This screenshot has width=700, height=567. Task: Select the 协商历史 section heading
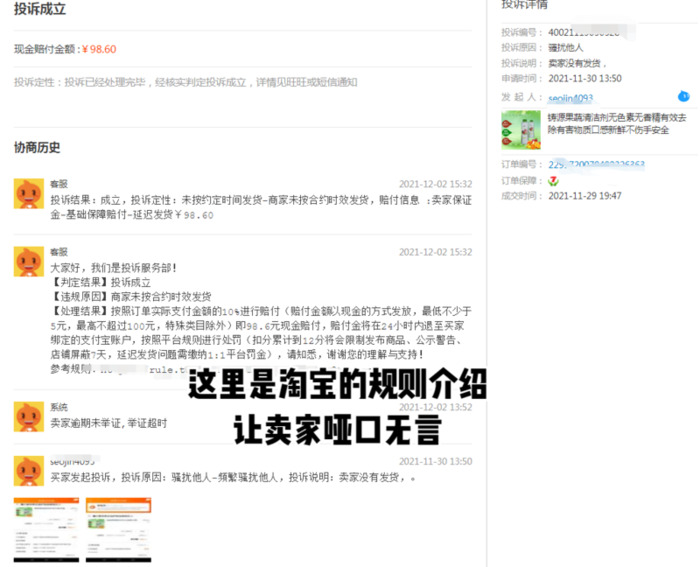[37, 147]
